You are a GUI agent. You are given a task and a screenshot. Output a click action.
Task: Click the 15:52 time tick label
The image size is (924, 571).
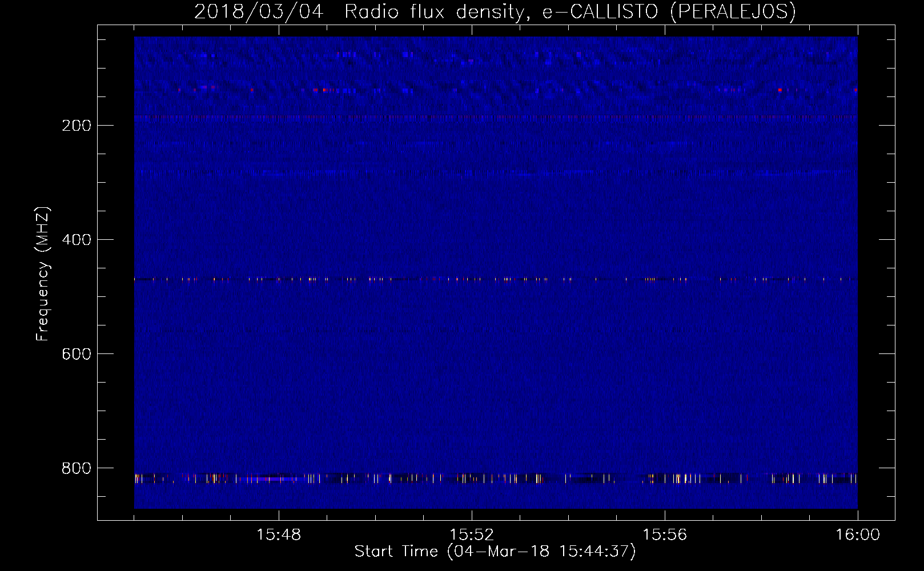472,535
